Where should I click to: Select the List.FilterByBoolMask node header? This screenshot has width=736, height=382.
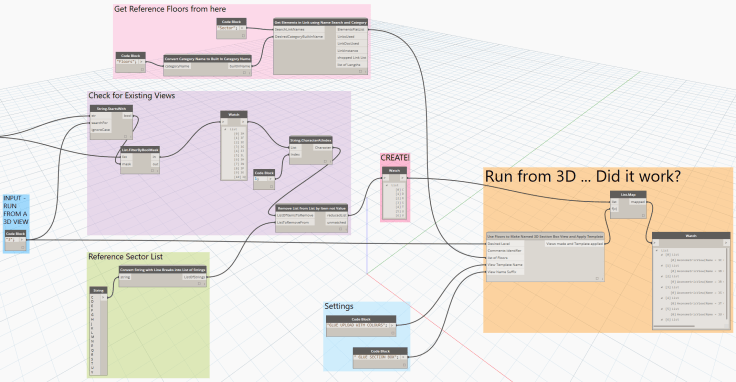coord(140,150)
